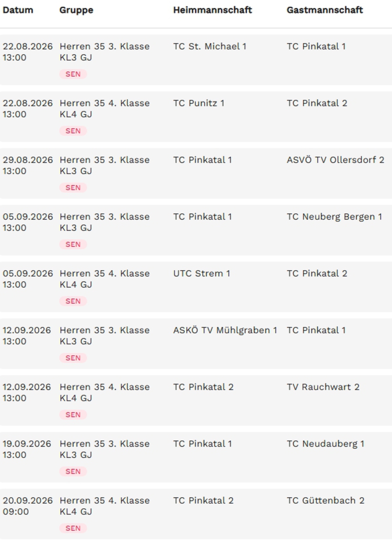The image size is (392, 543).
Task: Click SEN badge in the TC Punitz 1 row
Action: [73, 131]
